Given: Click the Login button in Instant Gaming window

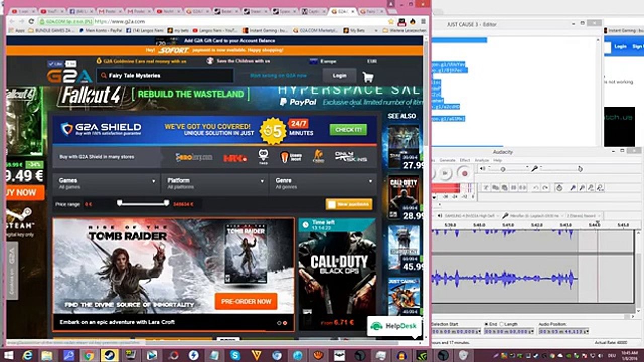Looking at the screenshot, I should 620,46.
